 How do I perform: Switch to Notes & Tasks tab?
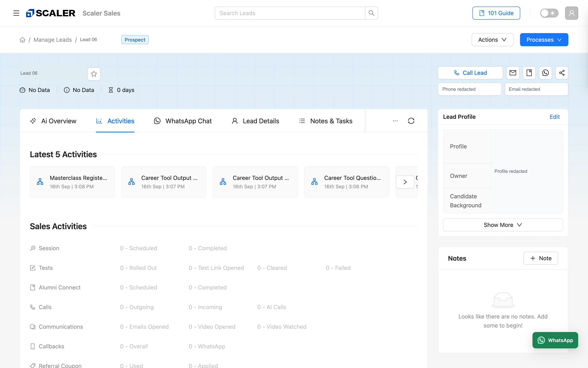click(x=326, y=121)
